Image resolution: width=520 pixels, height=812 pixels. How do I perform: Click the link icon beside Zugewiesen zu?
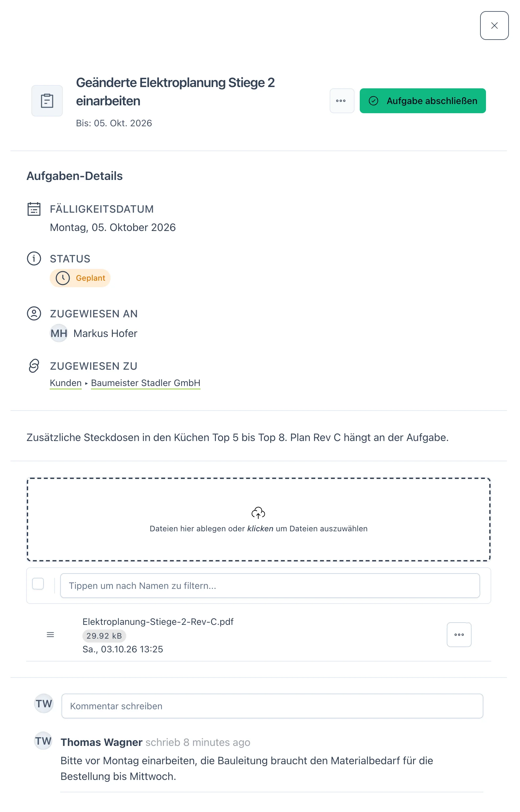click(x=34, y=365)
